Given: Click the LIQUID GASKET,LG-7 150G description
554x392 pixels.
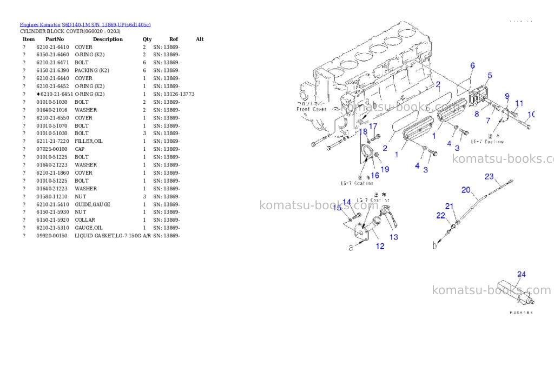Looking at the screenshot, I should (x=108, y=236).
